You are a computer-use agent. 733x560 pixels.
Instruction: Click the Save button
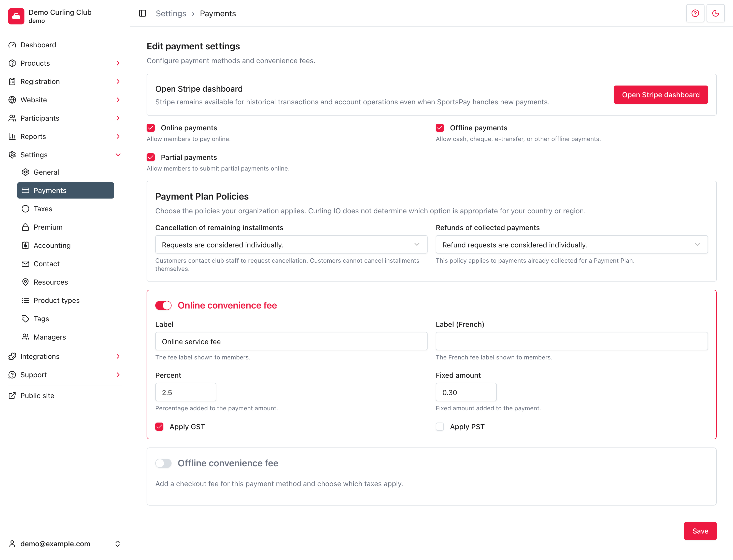700,531
